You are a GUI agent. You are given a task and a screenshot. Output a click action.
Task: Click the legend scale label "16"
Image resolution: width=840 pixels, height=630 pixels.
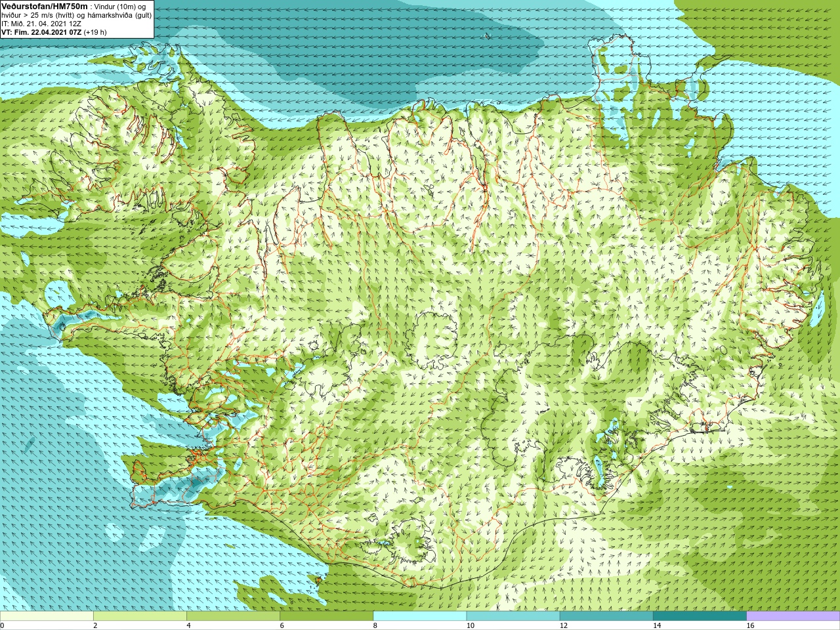click(751, 625)
